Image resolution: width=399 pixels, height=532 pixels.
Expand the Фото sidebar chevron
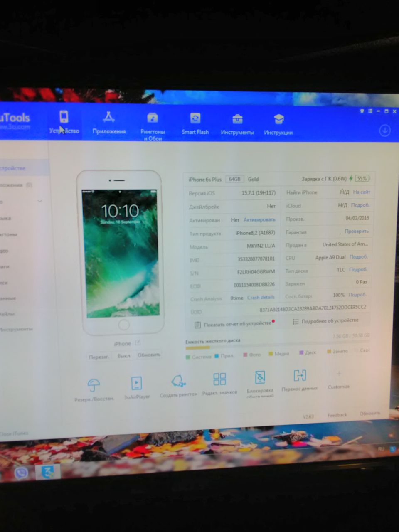click(x=40, y=201)
